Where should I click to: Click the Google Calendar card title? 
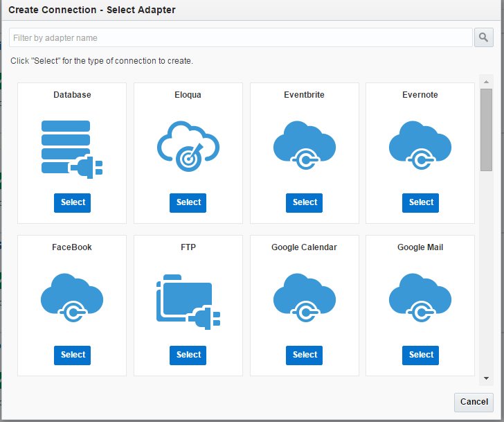[x=304, y=247]
